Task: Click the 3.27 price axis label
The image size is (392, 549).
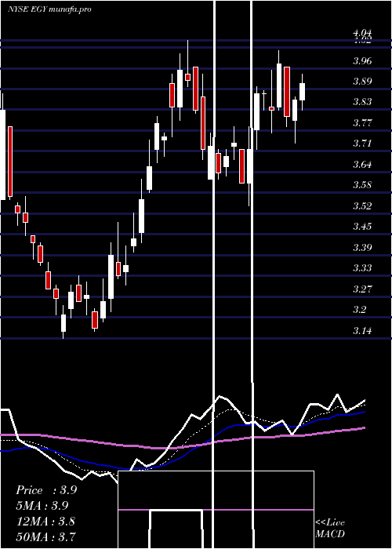Action: (362, 289)
